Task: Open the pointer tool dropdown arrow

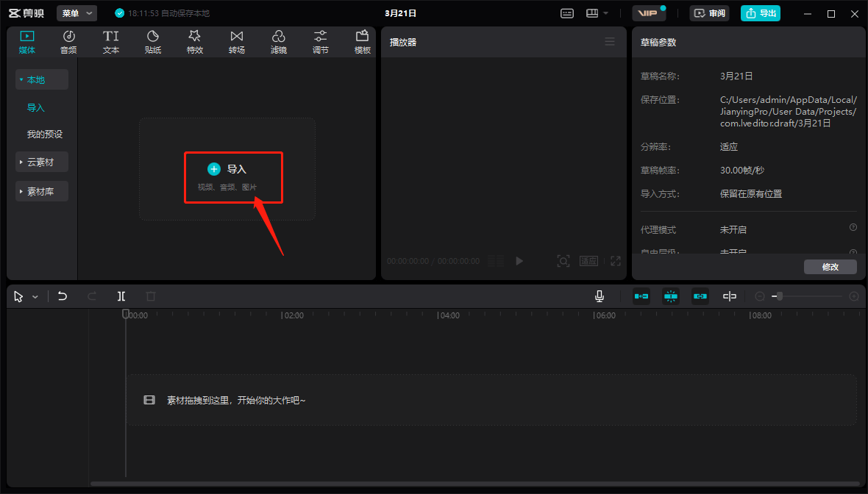Action: tap(35, 297)
